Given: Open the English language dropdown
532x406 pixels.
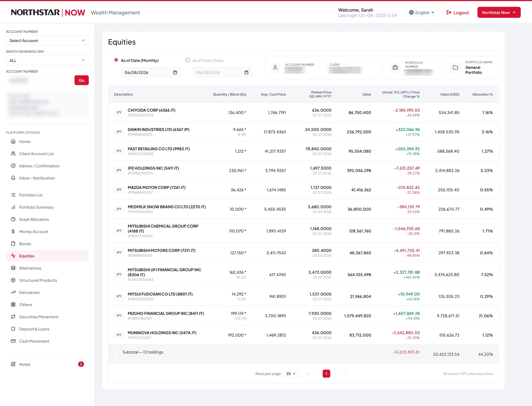Looking at the screenshot, I should tap(421, 12).
